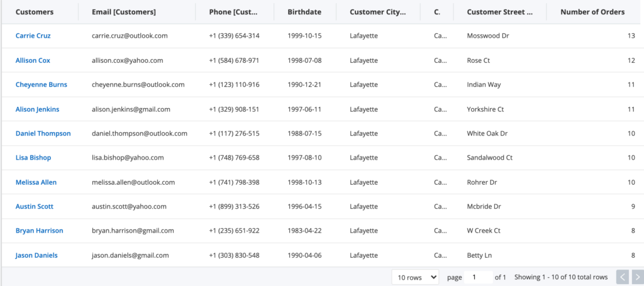Click the Customer City column header
The image size is (644, 286).
pyautogui.click(x=376, y=12)
